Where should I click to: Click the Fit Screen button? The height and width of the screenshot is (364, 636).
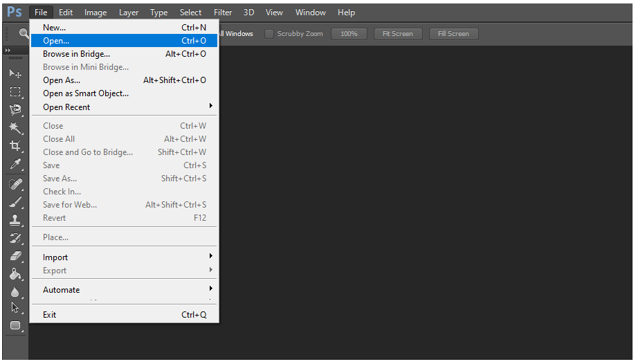click(398, 34)
